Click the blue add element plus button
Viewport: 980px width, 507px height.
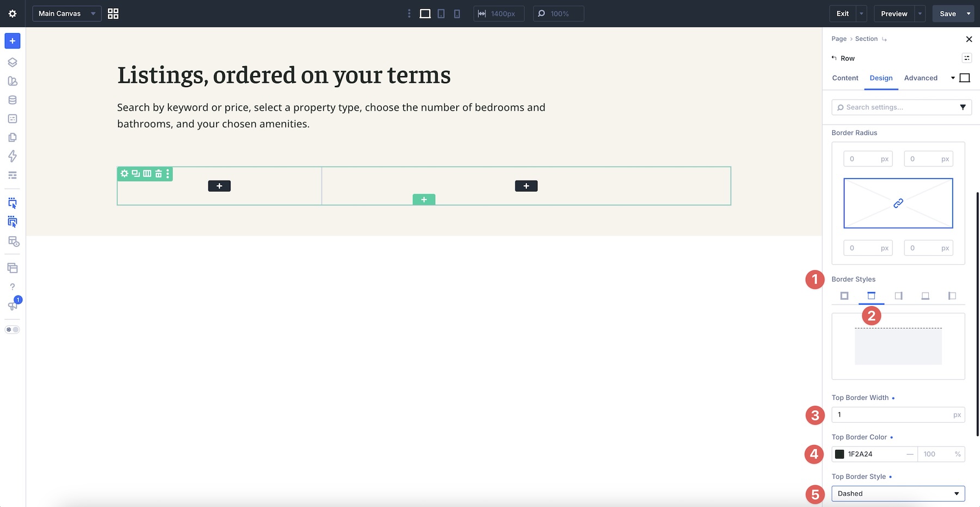click(13, 41)
